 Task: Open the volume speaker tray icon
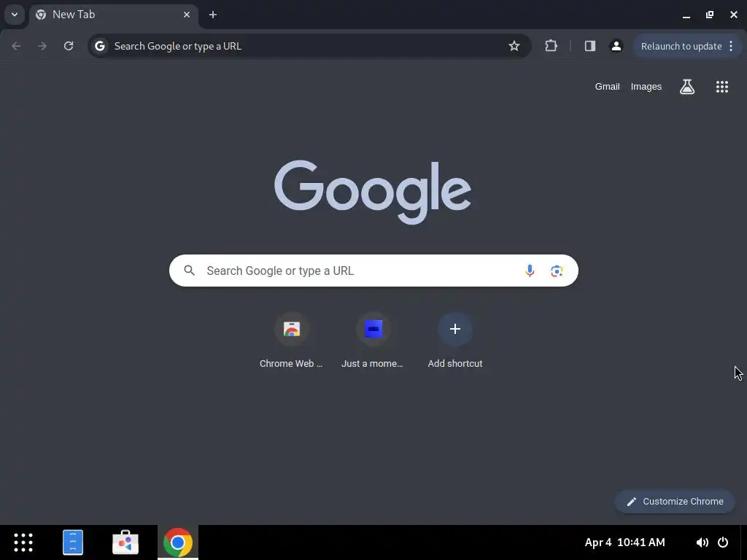pyautogui.click(x=702, y=542)
